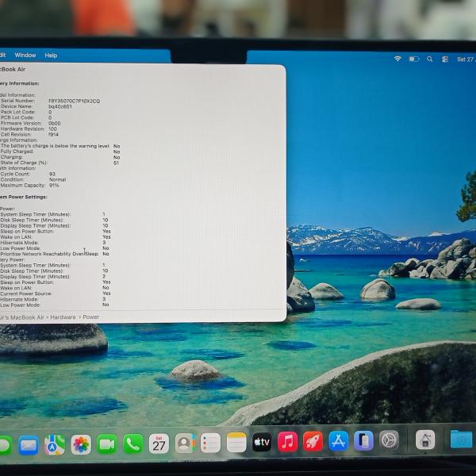Click the battery status icon in the menu bar

(x=414, y=59)
